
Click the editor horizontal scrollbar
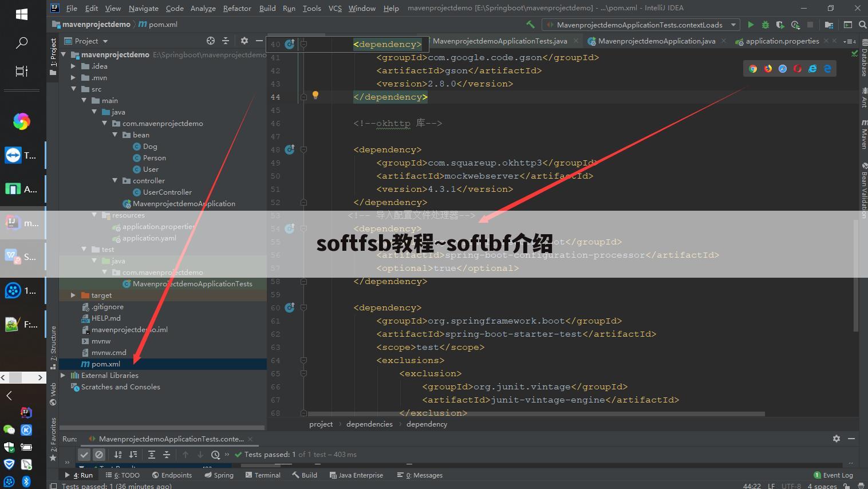tap(536, 413)
